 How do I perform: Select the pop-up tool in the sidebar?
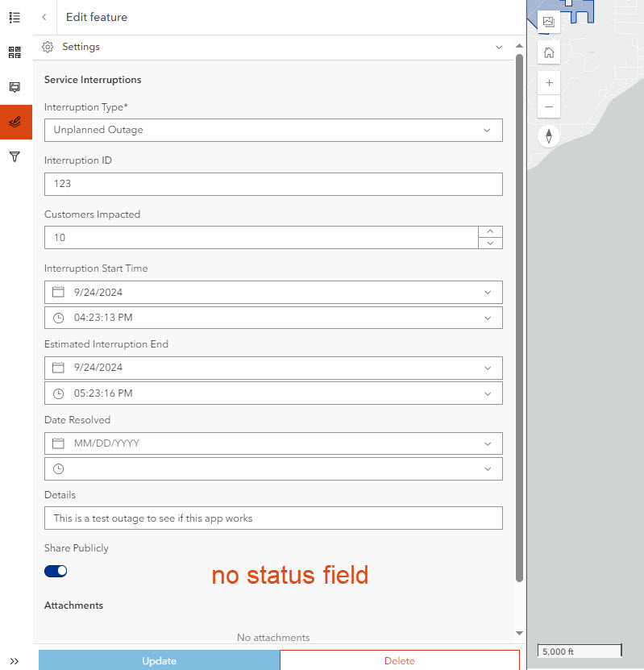[14, 87]
